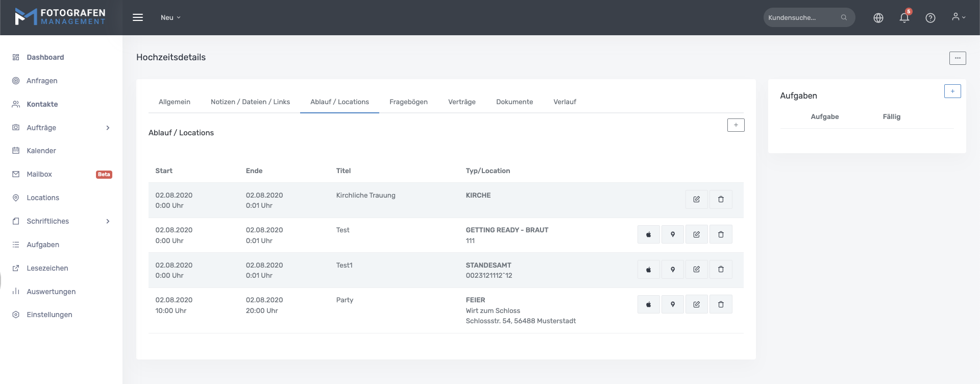Open the Kalender sidebar link

(41, 151)
